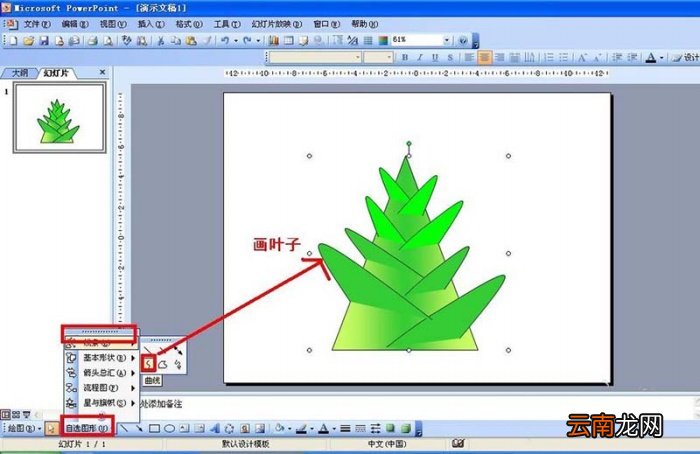This screenshot has width=700, height=454.
Task: Click the Insert Chart icon
Action: pos(274,41)
